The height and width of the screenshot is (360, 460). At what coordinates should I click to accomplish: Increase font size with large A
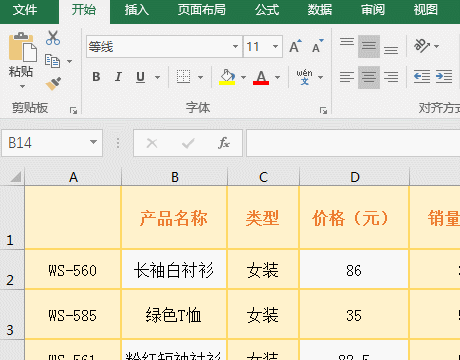click(295, 46)
